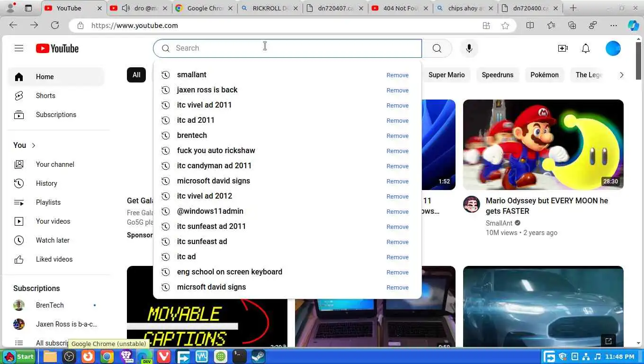Click the magnifier search button
The height and width of the screenshot is (364, 644).
pos(437,48)
